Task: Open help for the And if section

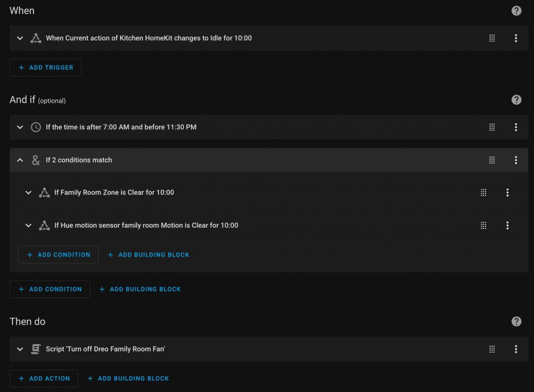Action: pos(516,100)
